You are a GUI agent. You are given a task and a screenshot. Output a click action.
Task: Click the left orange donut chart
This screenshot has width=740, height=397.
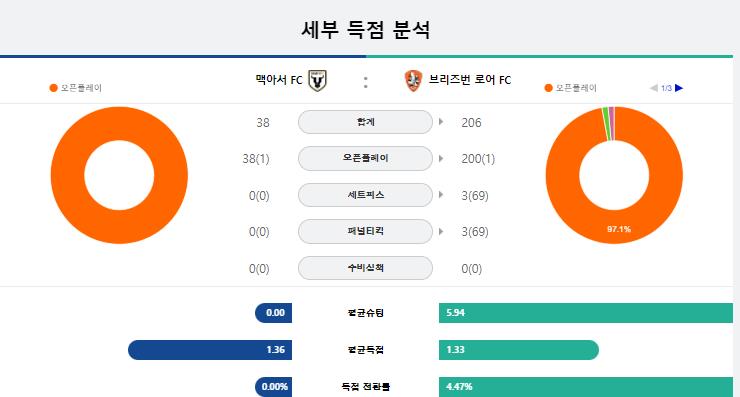pos(119,175)
